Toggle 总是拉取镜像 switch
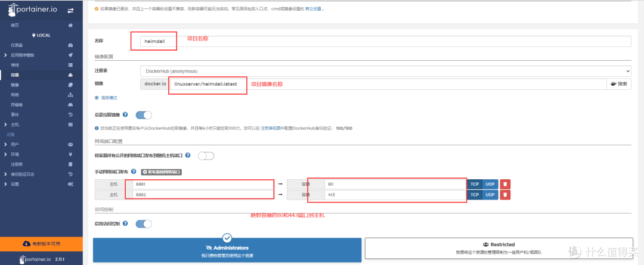 (144, 115)
